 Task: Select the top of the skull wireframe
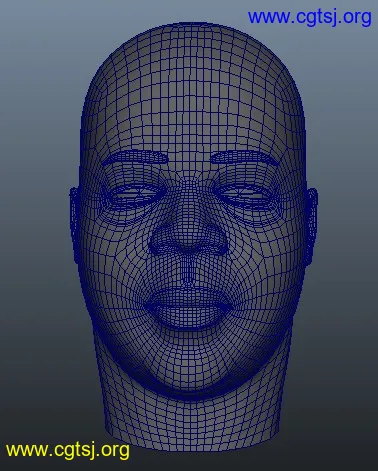(193, 38)
